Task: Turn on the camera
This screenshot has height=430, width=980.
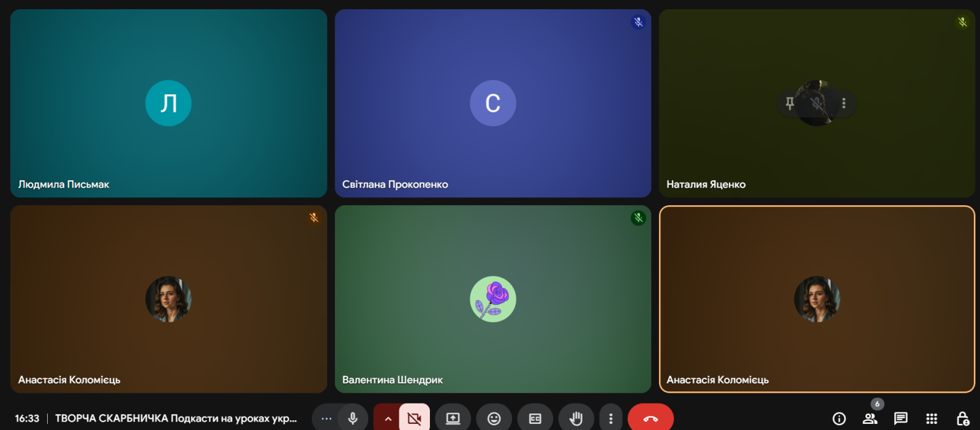Action: 415,418
